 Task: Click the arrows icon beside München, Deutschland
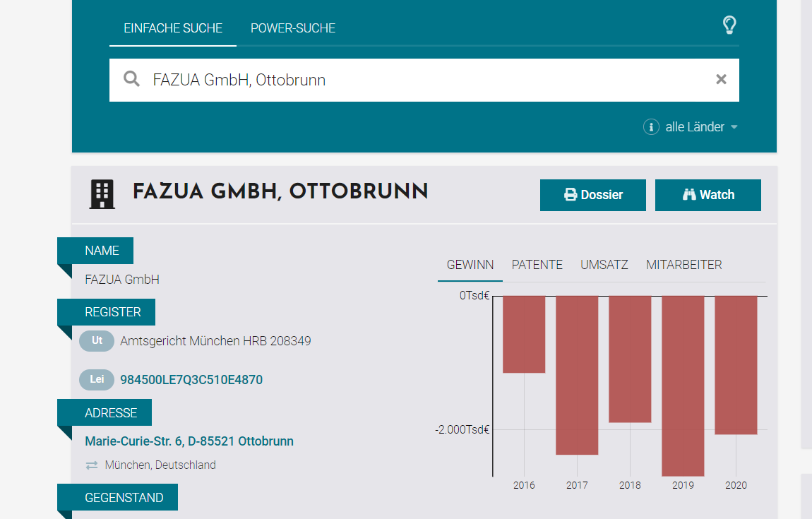[x=92, y=465]
